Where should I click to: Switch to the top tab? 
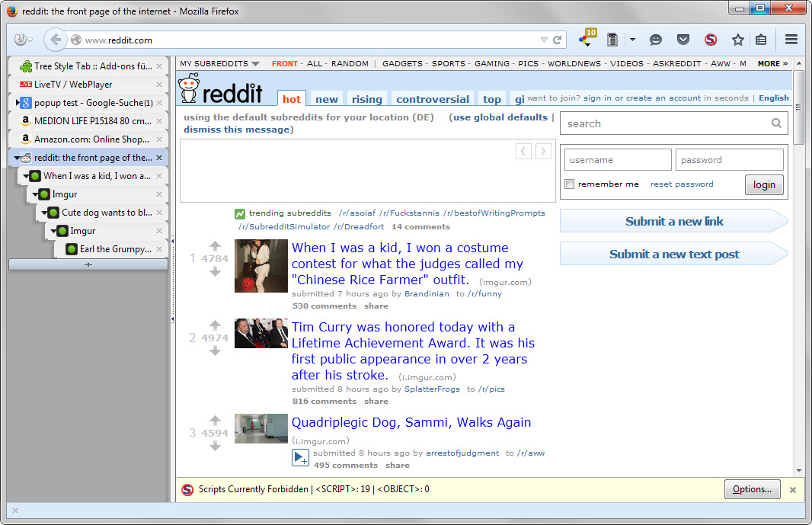492,99
